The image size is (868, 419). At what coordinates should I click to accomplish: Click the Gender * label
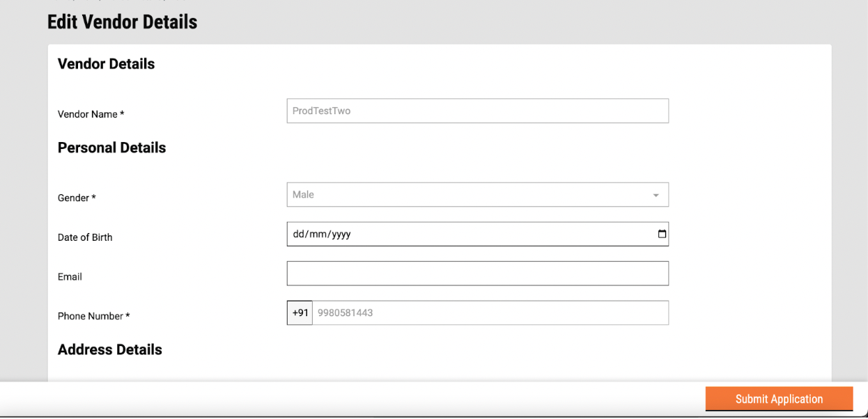point(77,198)
